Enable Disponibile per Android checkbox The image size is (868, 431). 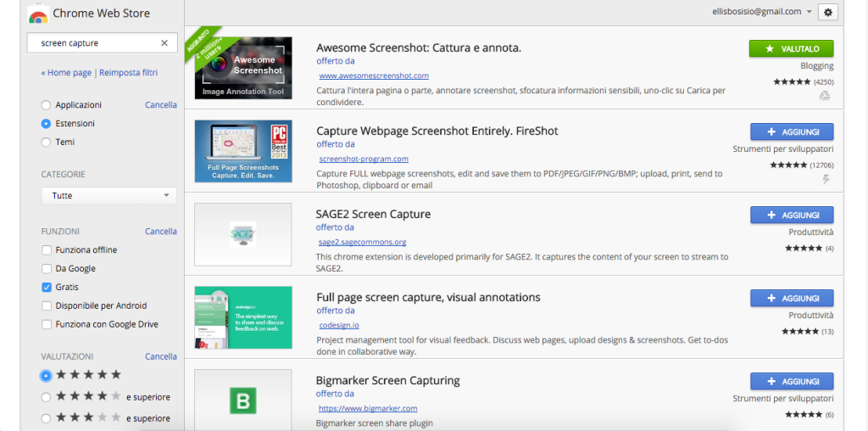click(47, 306)
